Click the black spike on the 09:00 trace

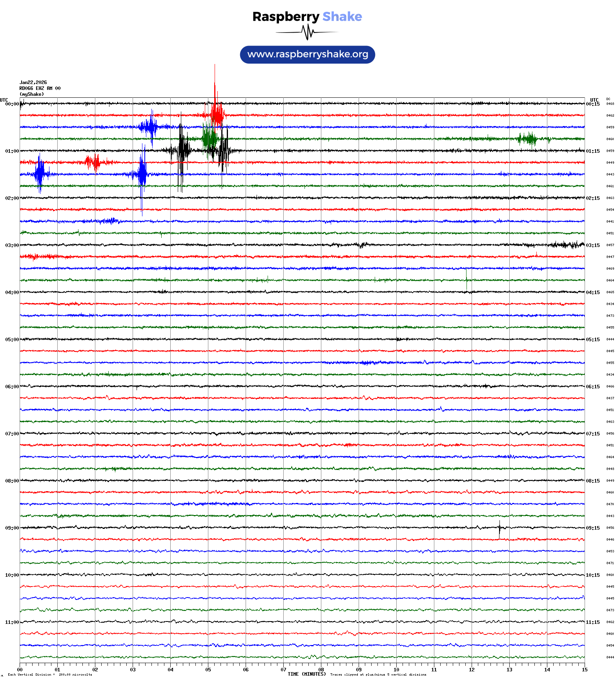tap(499, 529)
